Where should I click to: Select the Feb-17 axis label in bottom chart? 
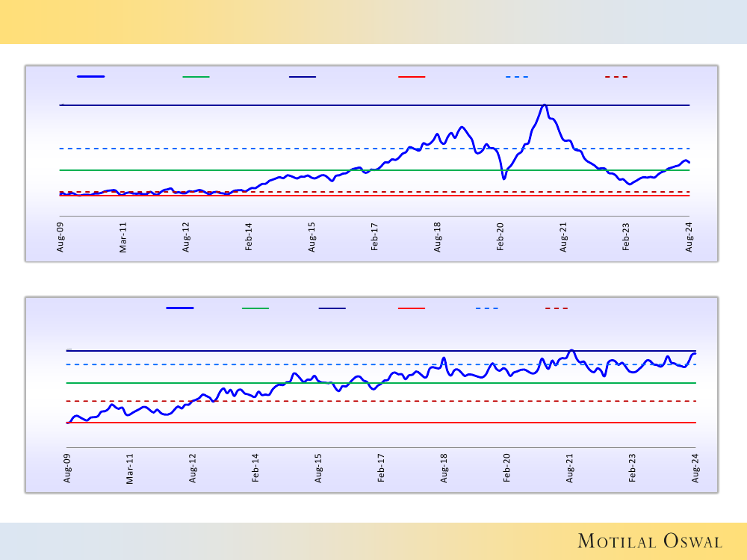(381, 467)
